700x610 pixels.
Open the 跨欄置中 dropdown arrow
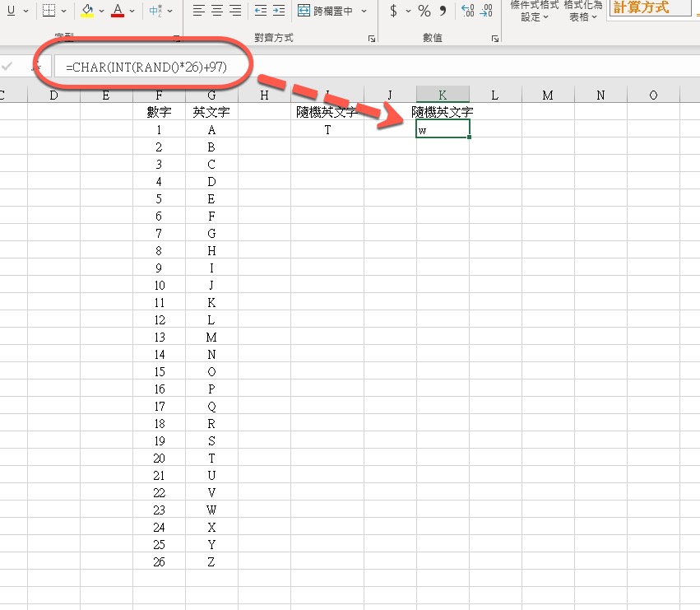364,11
